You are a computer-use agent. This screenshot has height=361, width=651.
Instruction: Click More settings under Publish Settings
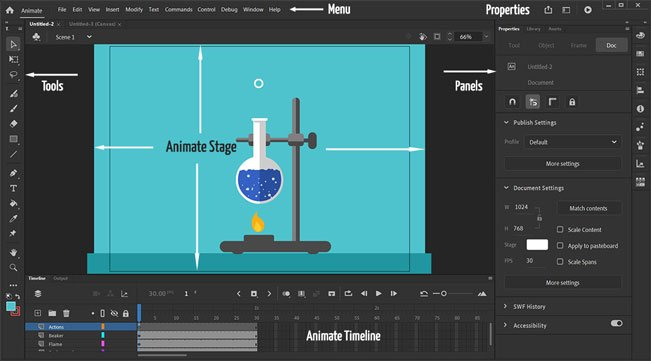point(563,164)
